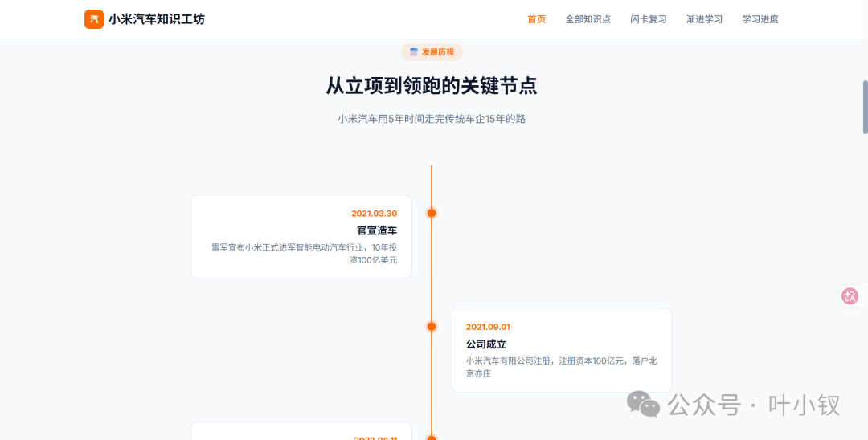
Task: Click the 小米汽车知识工坊 site title
Action: (x=157, y=19)
